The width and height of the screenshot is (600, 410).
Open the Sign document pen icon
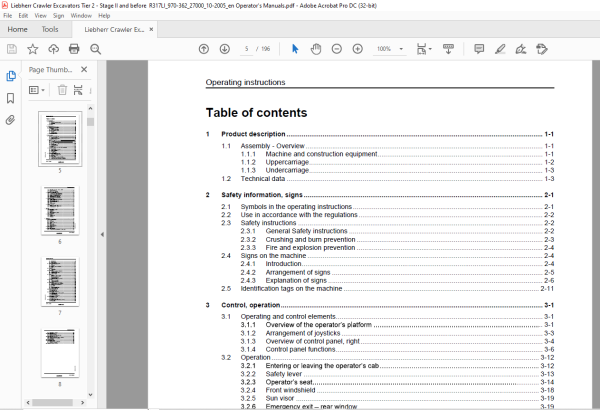point(521,49)
